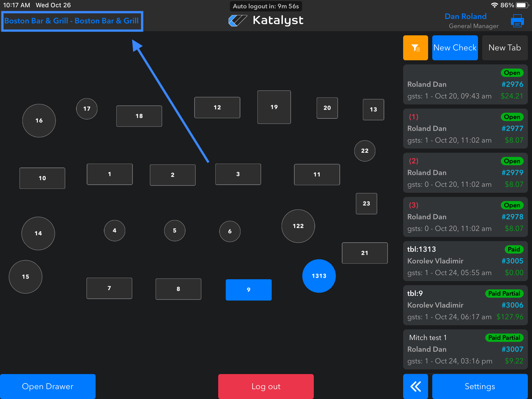Viewport: 532px width, 399px height.
Task: Select round table 122
Action: point(298,226)
